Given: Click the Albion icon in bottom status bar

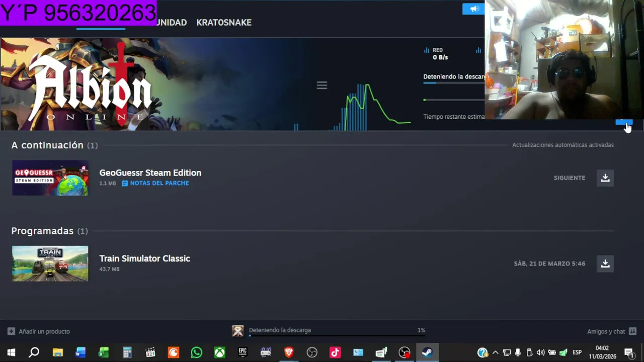Looking at the screenshot, I should [238, 331].
